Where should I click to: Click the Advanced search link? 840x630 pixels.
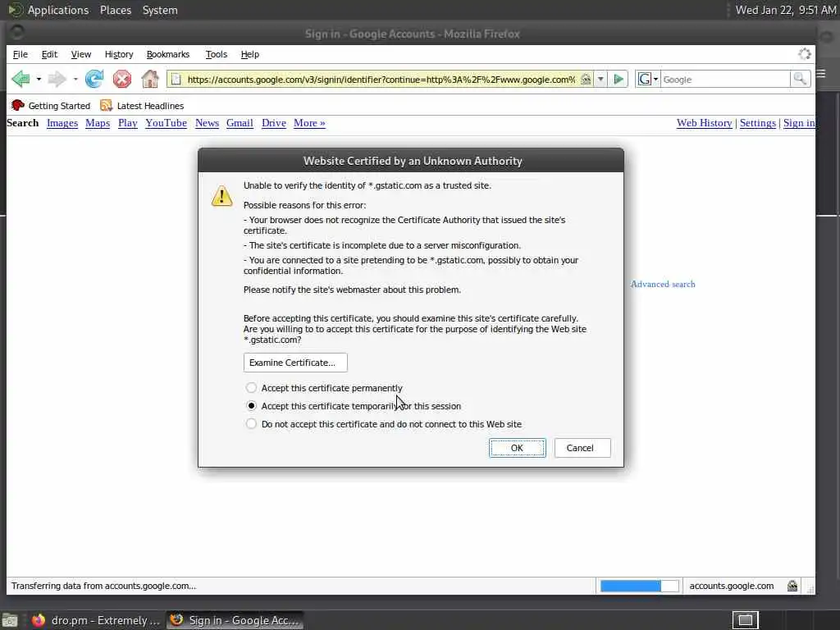(x=663, y=284)
